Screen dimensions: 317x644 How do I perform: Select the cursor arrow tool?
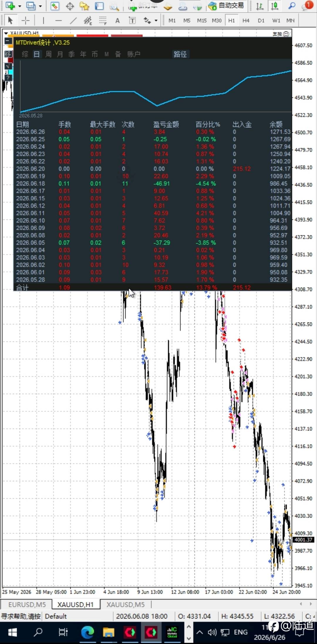10,20
